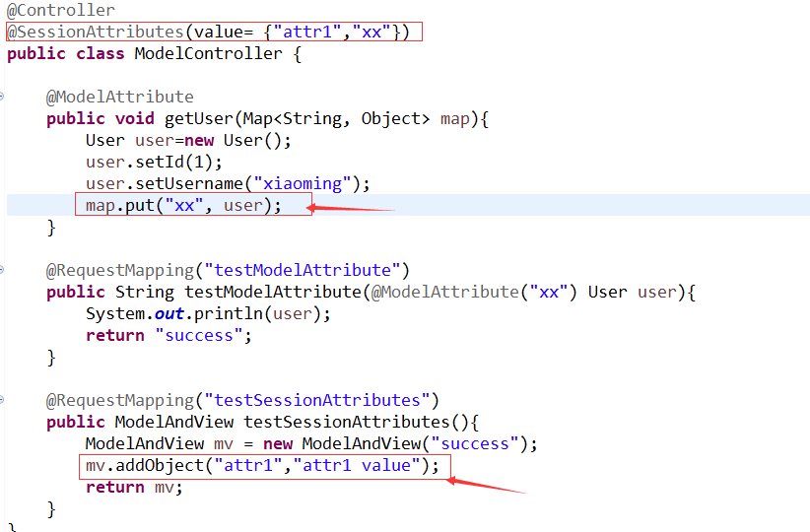Collapse the fold marker beside testSessionAttributes RequestMapping
810x532 pixels.
point(2,400)
